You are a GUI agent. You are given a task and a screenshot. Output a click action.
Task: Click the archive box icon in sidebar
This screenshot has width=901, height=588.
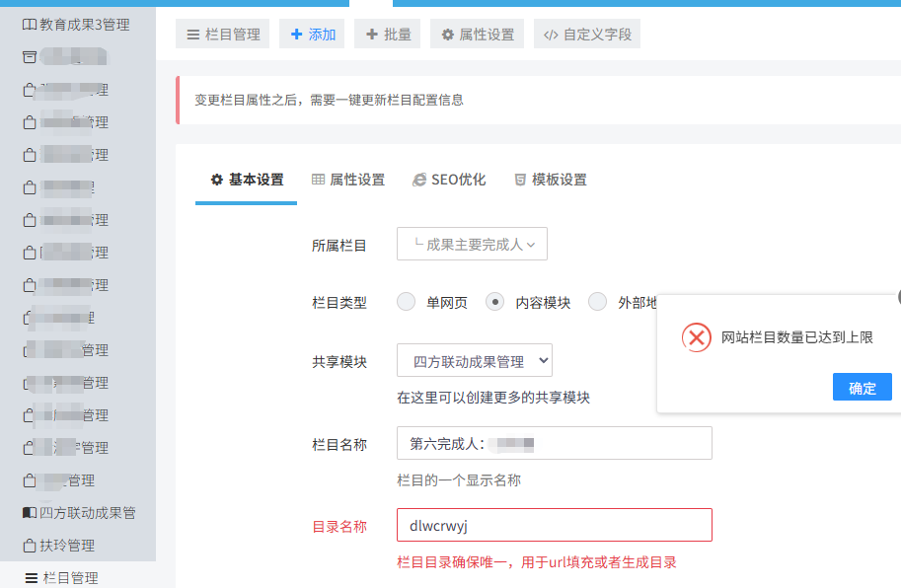pyautogui.click(x=30, y=57)
